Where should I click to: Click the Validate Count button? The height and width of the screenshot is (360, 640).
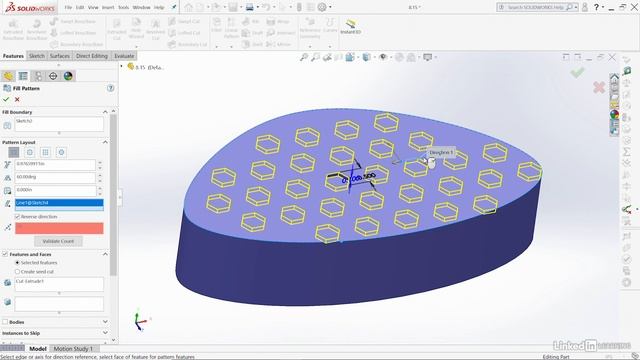pos(58,241)
